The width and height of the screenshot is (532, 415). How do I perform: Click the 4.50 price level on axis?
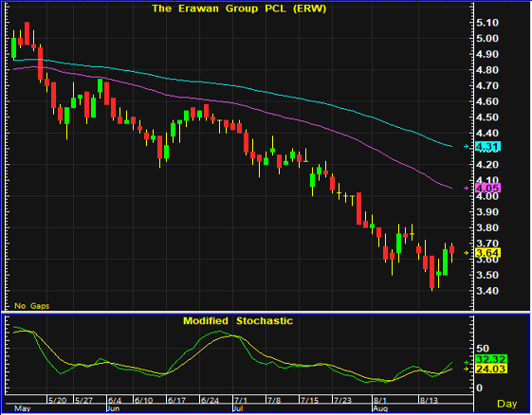point(487,117)
